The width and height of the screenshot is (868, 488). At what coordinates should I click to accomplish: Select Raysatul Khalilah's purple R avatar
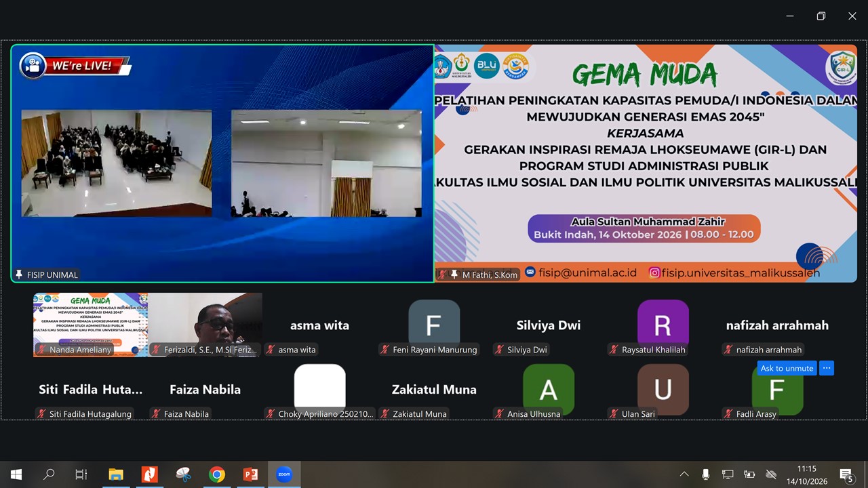663,325
